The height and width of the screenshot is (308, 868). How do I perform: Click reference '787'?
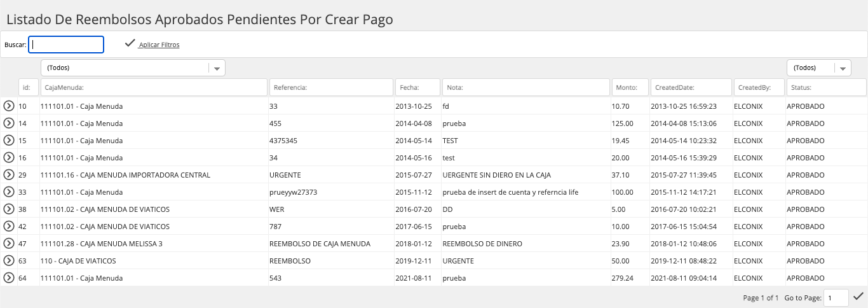point(275,227)
